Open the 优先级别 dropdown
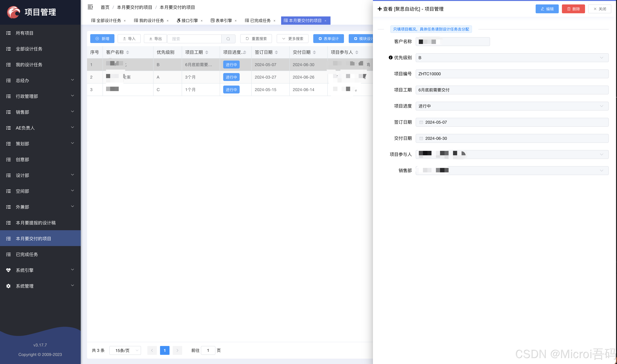The width and height of the screenshot is (617, 364). [512, 58]
